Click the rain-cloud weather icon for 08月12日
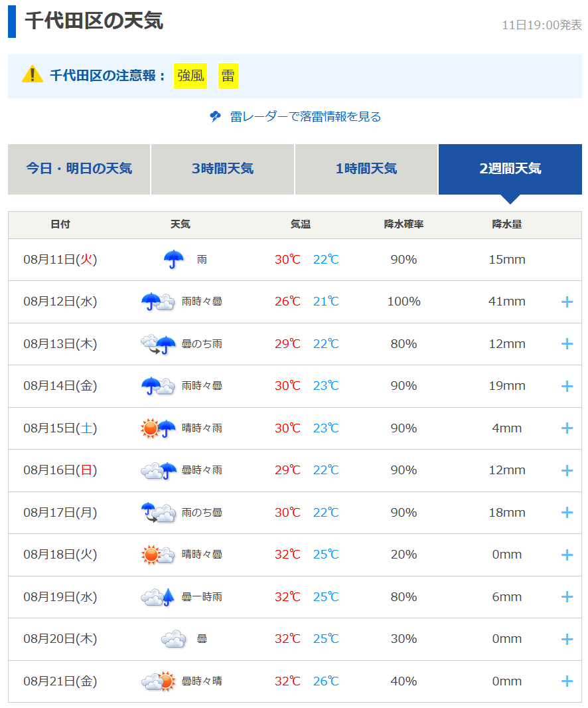588x708 pixels. pos(158,302)
